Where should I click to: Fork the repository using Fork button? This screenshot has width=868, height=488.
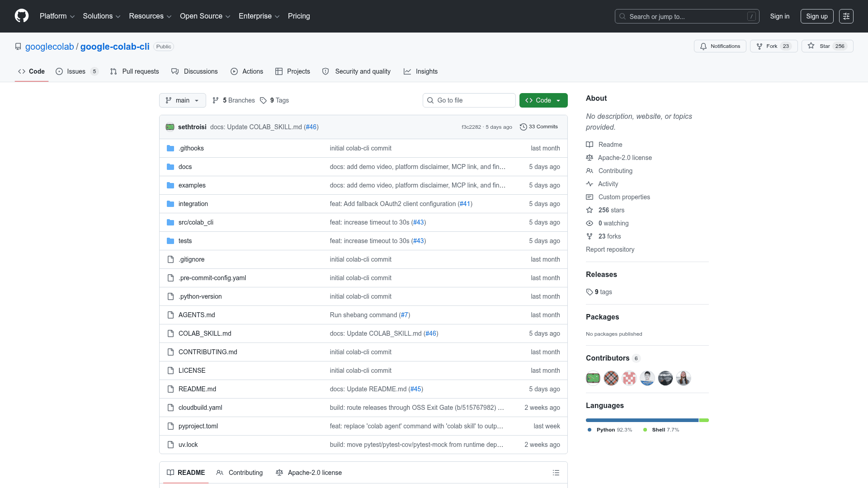coord(774,46)
